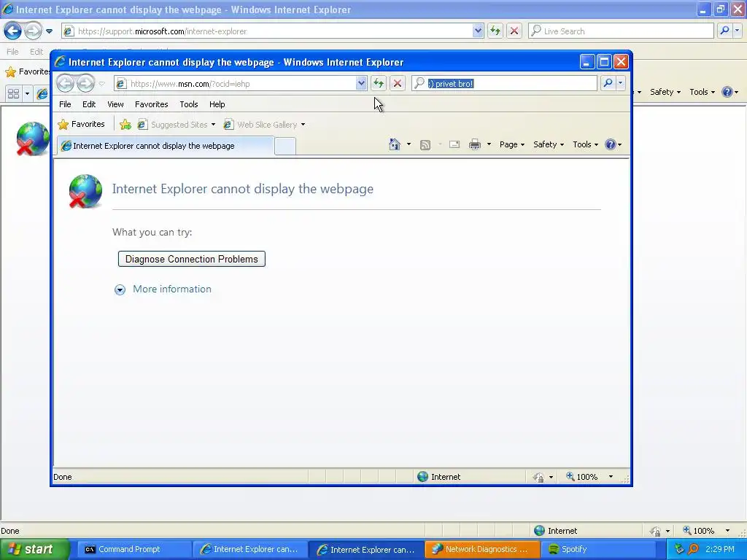This screenshot has height=560, width=747.
Task: Click the Back arrow in front window
Action: [x=66, y=83]
